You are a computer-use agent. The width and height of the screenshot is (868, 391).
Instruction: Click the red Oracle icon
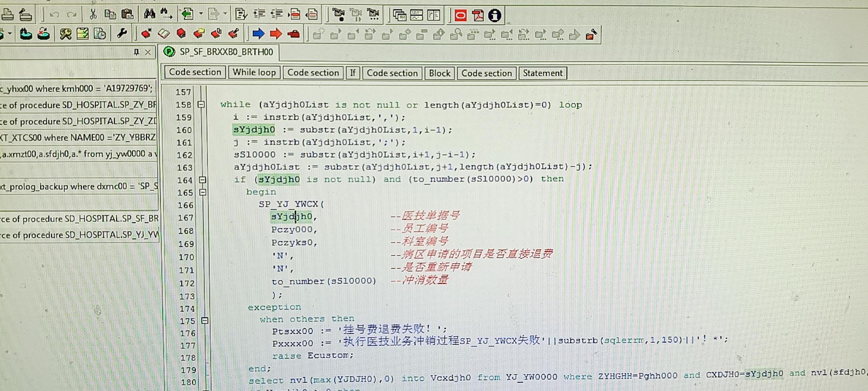460,16
